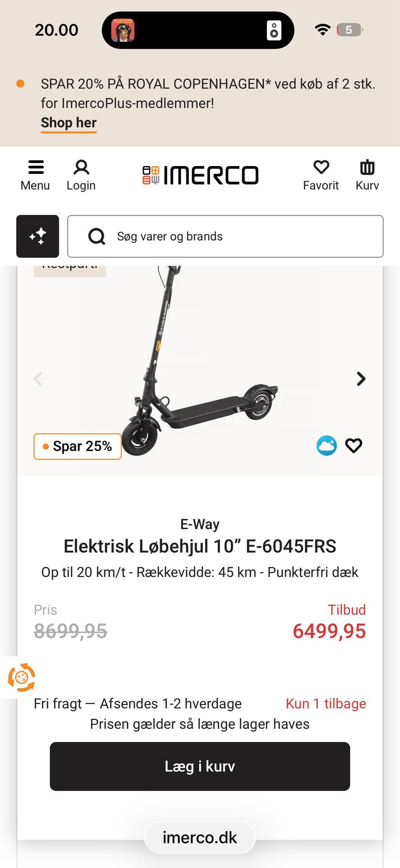The width and height of the screenshot is (400, 868).
Task: Click the Imerco logo
Action: 200,175
